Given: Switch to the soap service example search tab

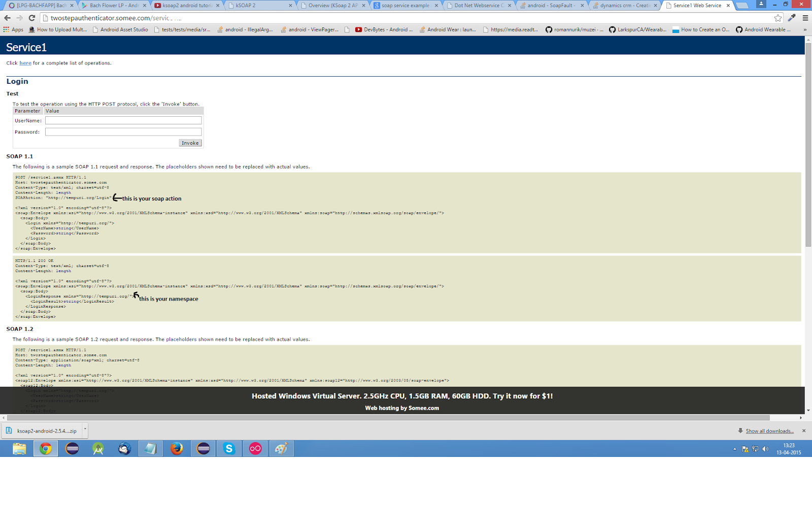Looking at the screenshot, I should click(x=404, y=5).
